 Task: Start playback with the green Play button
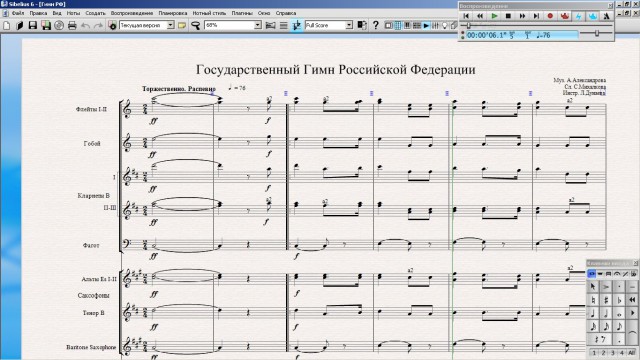coord(494,16)
